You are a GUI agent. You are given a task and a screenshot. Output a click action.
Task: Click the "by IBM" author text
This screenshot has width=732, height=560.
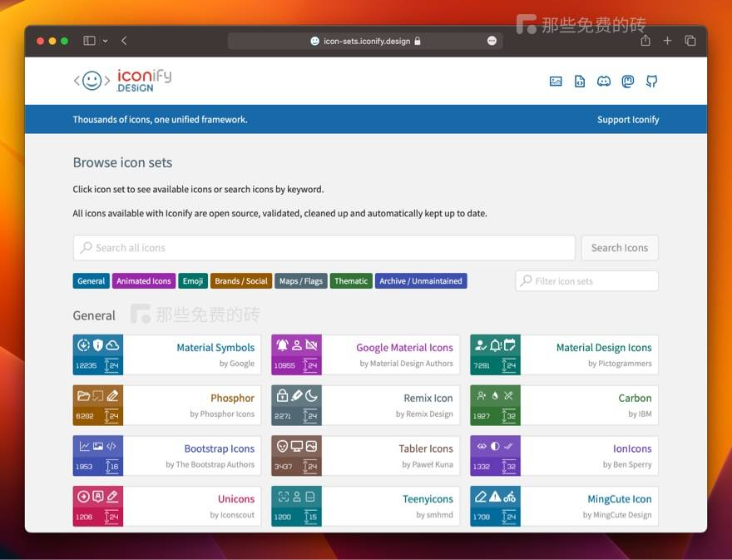pyautogui.click(x=640, y=414)
